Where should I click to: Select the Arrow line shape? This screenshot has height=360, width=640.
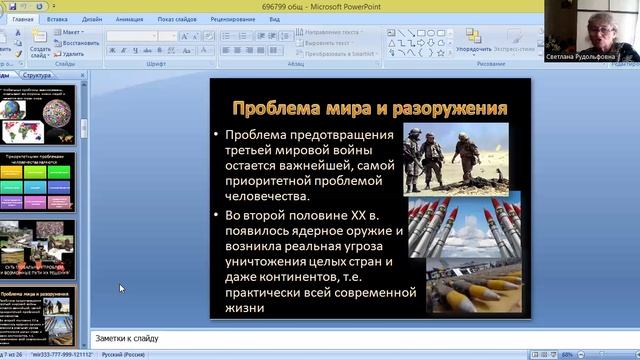(411, 33)
